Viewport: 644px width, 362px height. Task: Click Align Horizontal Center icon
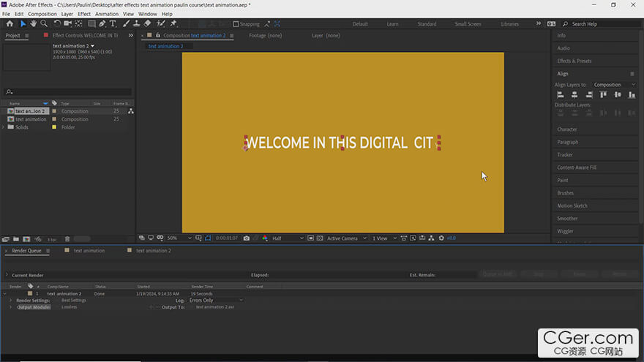[x=574, y=95]
